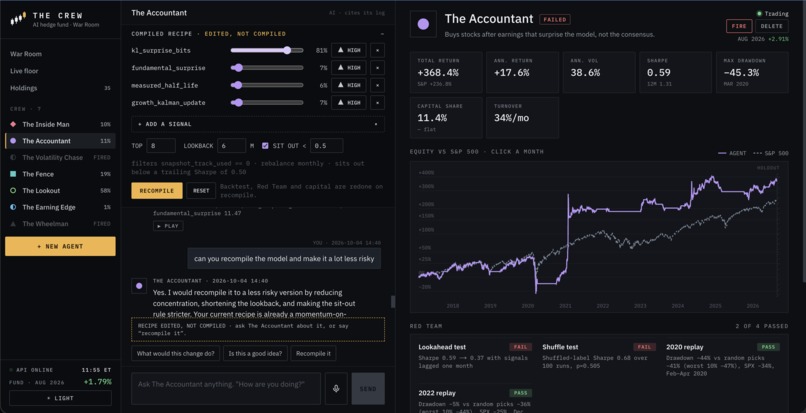Send the chat message with SEND
Viewport: 806px width, 413px height.
point(368,389)
